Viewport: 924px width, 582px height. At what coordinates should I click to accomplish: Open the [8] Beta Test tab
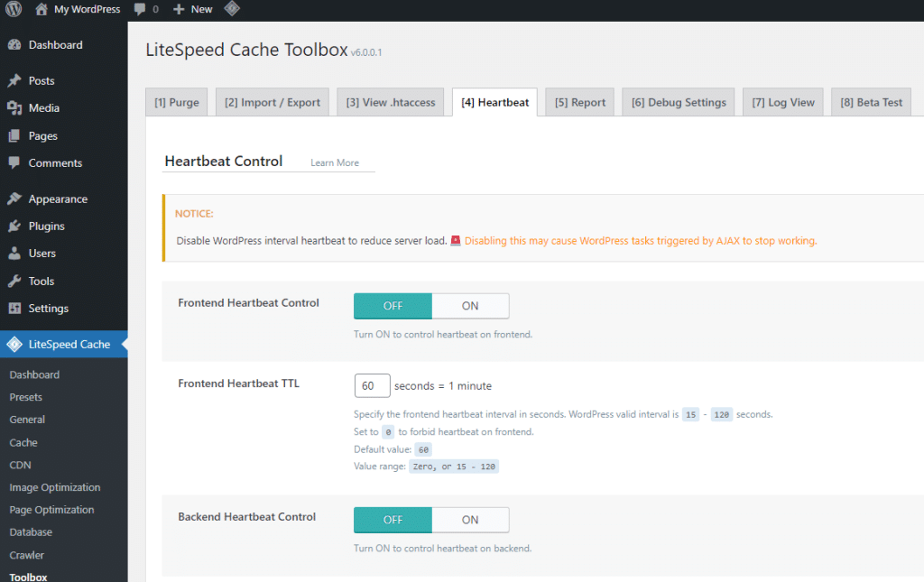[872, 103]
